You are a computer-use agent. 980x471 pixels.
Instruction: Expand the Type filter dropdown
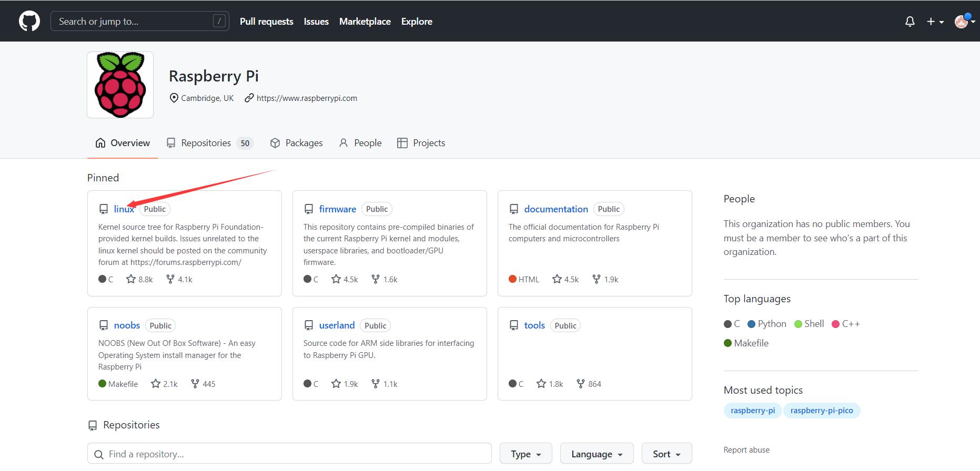pos(526,454)
